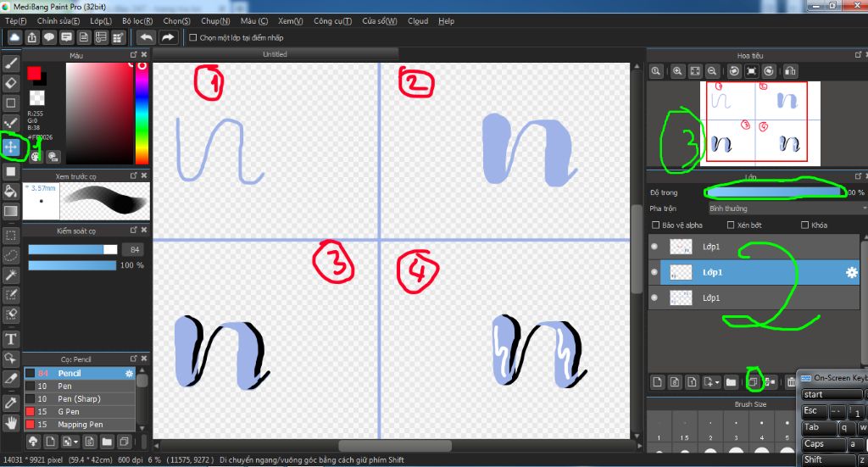Enable the 'Bảo vệ alpha' checkbox

pos(656,225)
